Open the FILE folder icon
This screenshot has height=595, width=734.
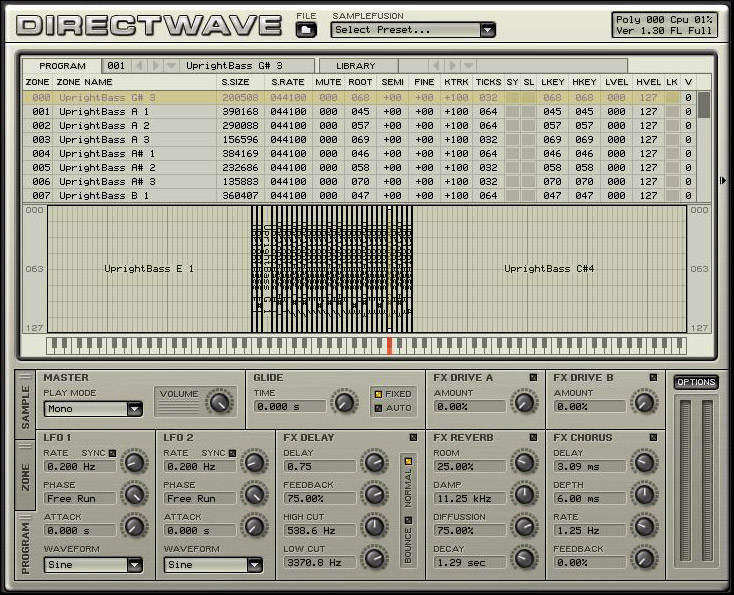pos(306,30)
